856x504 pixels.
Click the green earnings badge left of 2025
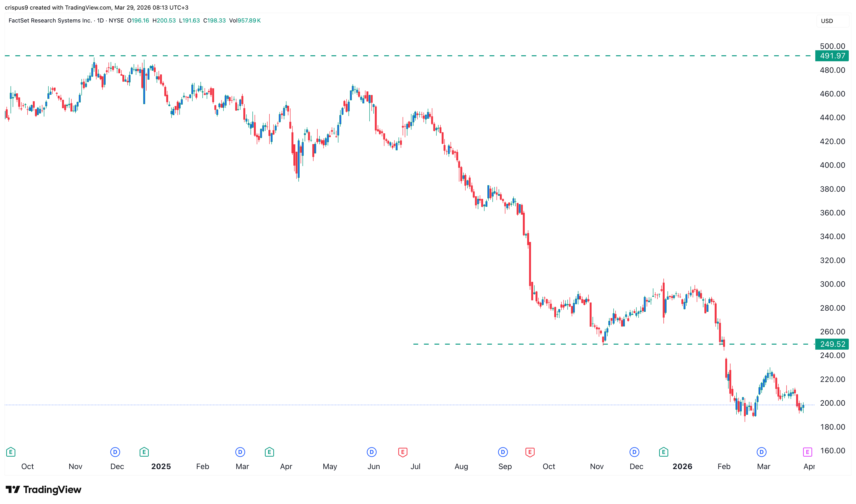tap(144, 452)
